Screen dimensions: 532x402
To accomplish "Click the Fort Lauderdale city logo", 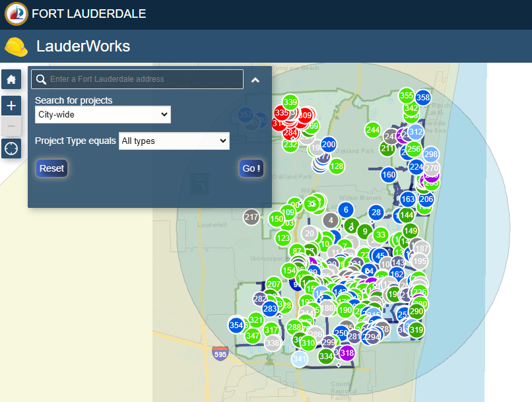I will click(16, 14).
